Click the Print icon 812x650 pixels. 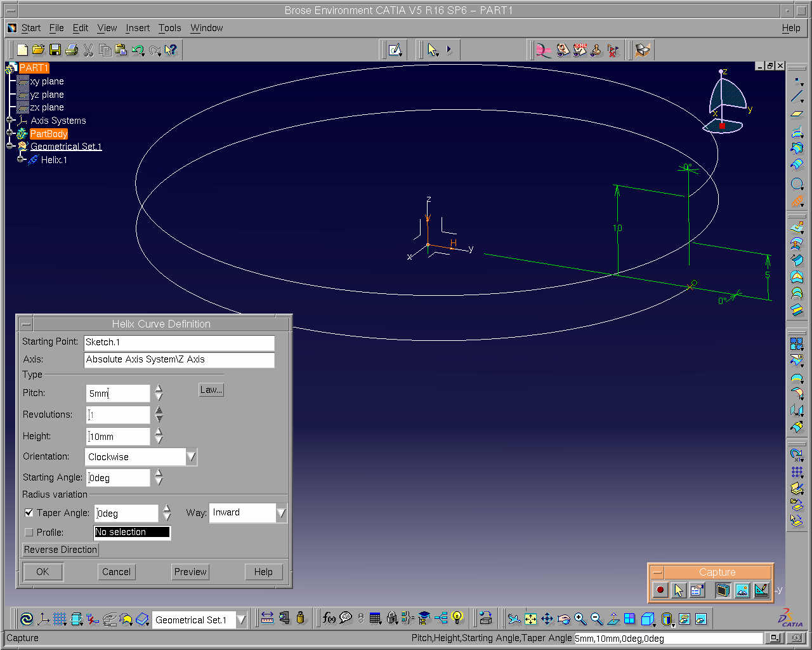72,50
